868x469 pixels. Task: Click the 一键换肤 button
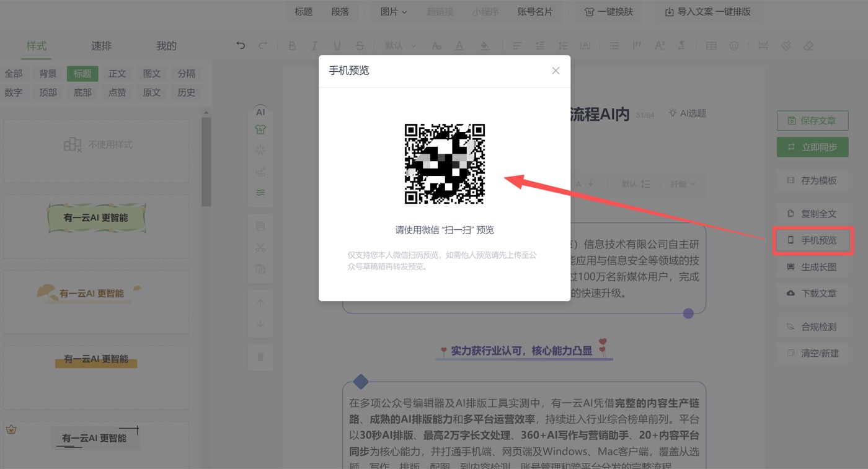pos(608,12)
